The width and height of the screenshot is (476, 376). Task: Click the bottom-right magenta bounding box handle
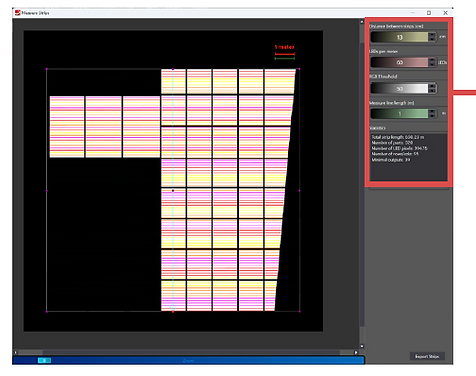(x=299, y=311)
